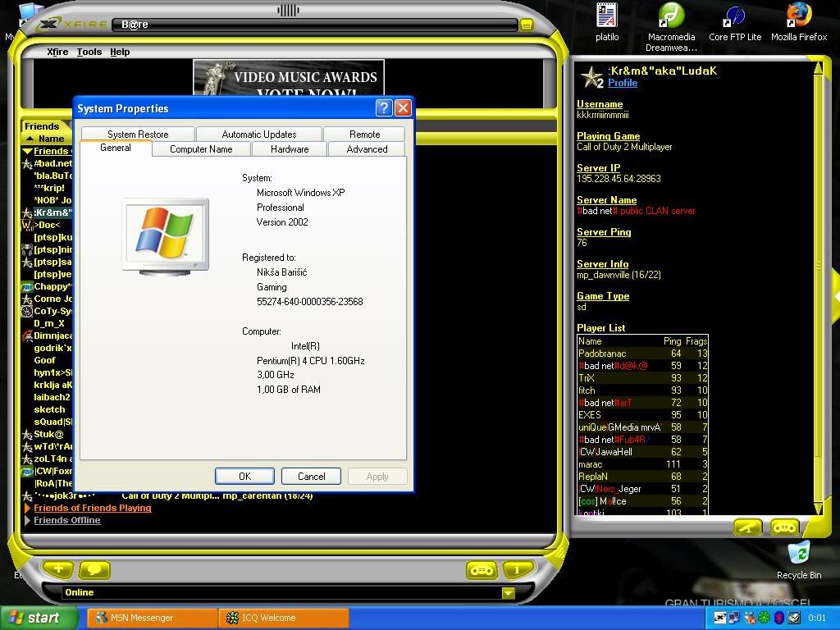Open Macromedia Dreamweaver desktop shortcut
840x630 pixels.
[671, 27]
